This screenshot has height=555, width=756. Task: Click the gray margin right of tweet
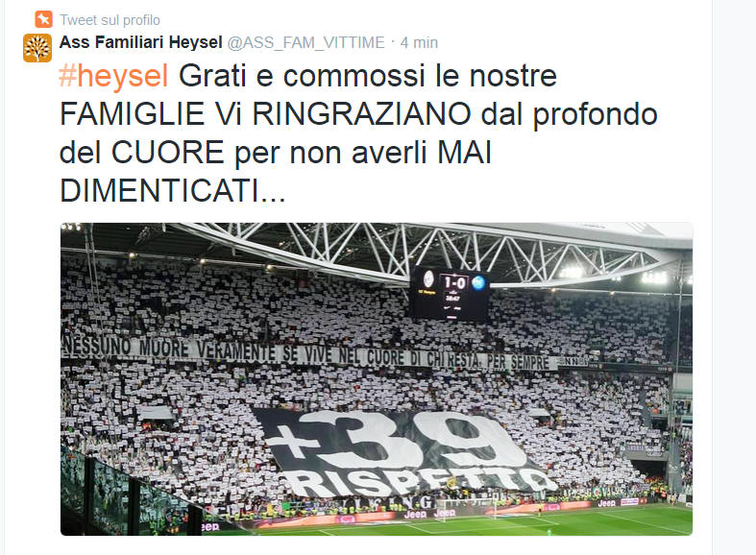(x=734, y=277)
